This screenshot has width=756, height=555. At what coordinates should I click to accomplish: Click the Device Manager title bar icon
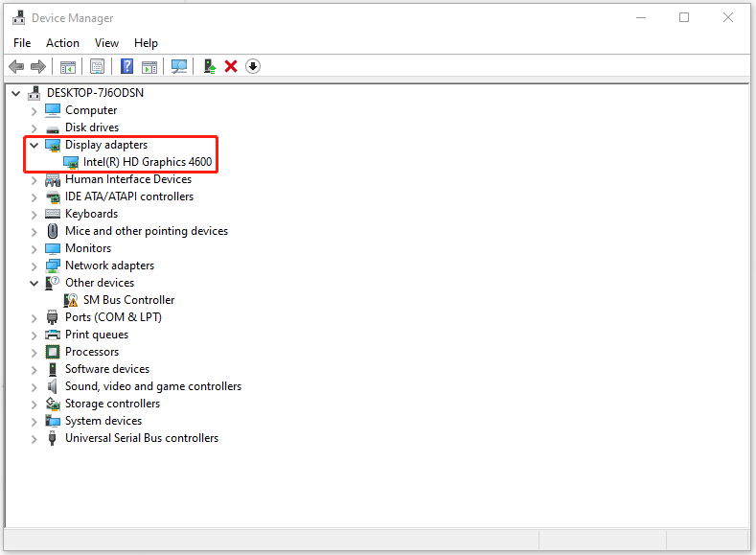19,18
